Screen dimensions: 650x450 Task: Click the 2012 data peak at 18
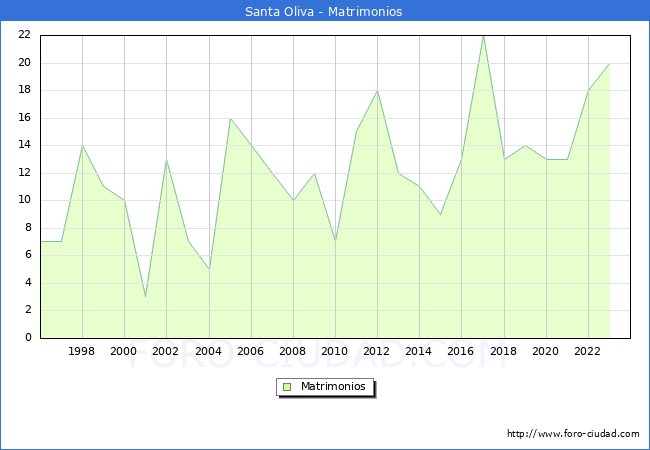[377, 91]
